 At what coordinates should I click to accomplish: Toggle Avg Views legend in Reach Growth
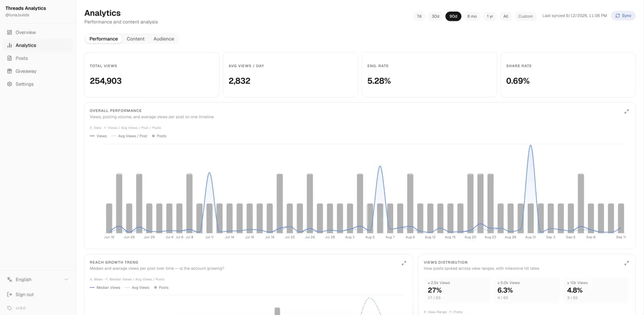pyautogui.click(x=137, y=288)
